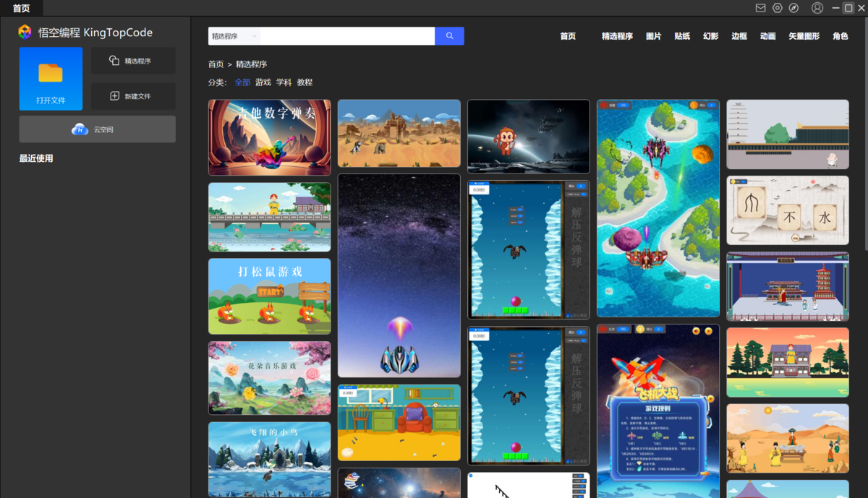Image resolution: width=868 pixels, height=498 pixels.
Task: Select the 游戏 category filter
Action: [x=263, y=82]
